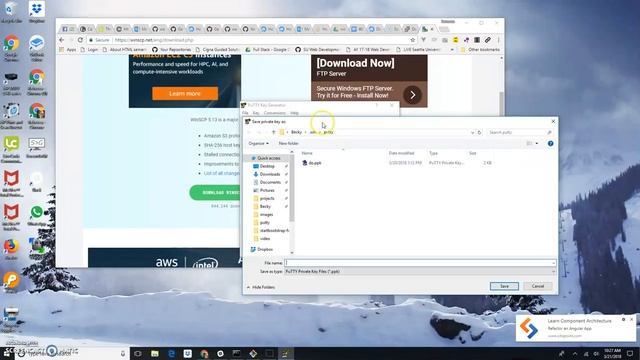Open Pictures in the navigation pane
The height and width of the screenshot is (360, 640).
point(267,190)
